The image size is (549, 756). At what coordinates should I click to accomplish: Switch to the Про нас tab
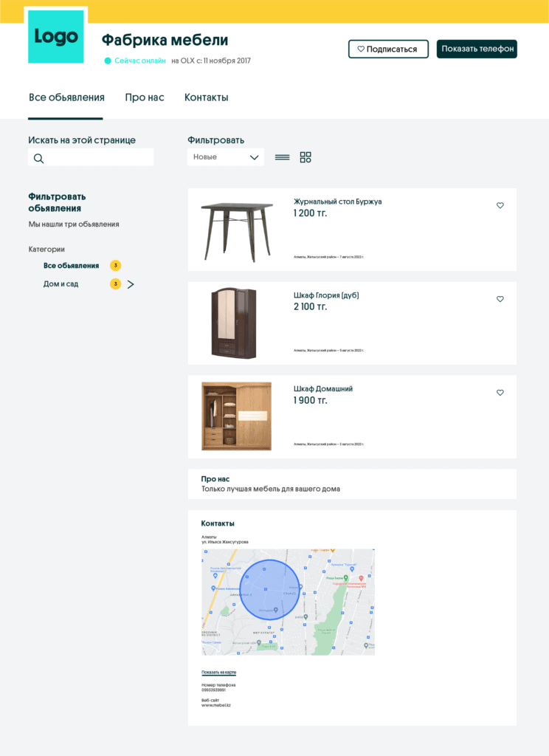pyautogui.click(x=145, y=97)
